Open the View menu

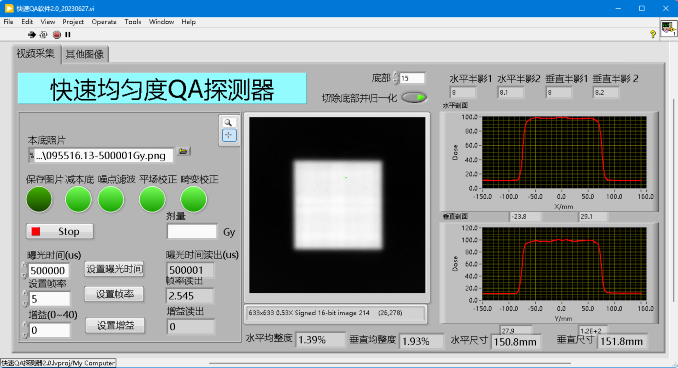pyautogui.click(x=48, y=22)
